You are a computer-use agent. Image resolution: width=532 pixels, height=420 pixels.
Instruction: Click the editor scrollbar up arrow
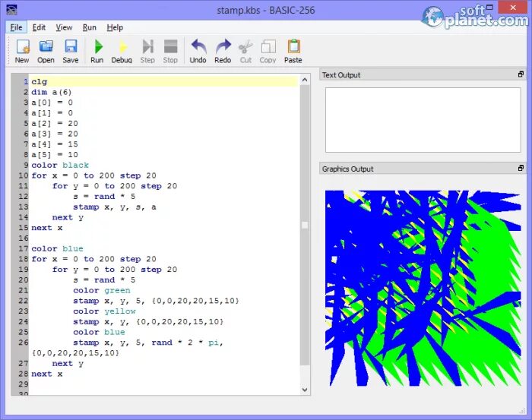305,80
